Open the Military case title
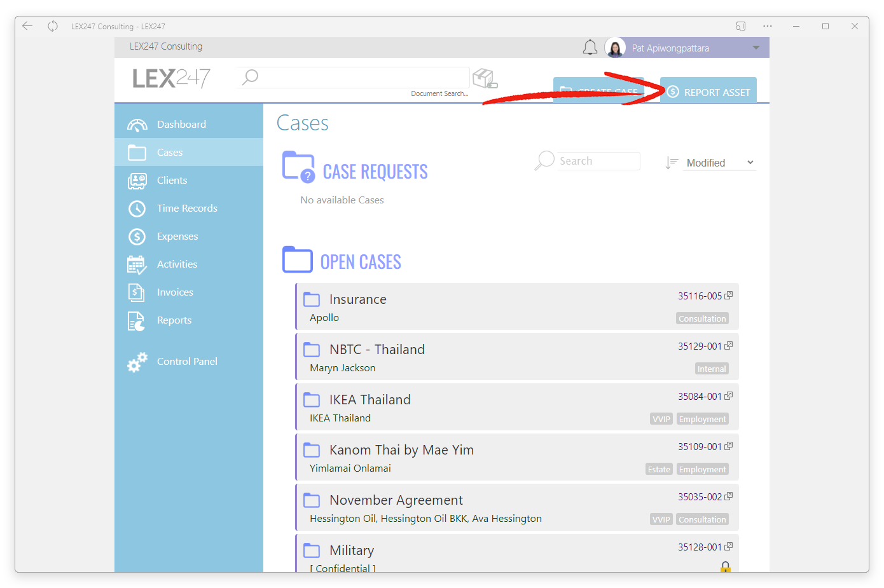 pos(352,550)
